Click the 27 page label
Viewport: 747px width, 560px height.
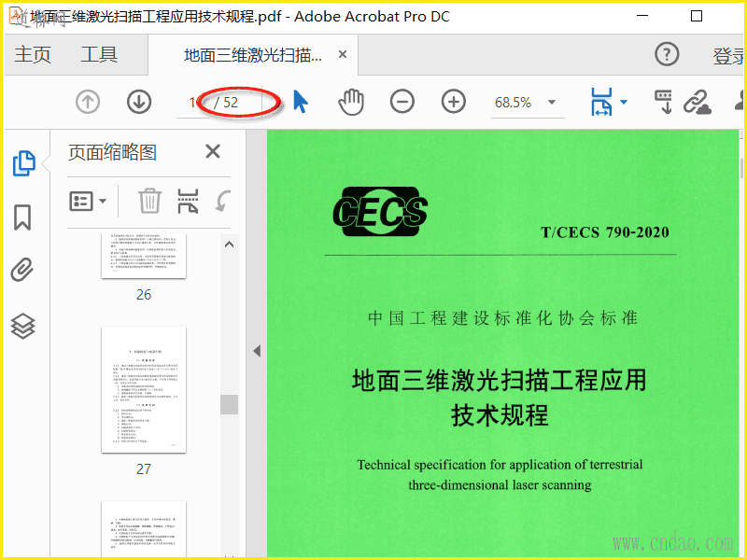tap(144, 469)
